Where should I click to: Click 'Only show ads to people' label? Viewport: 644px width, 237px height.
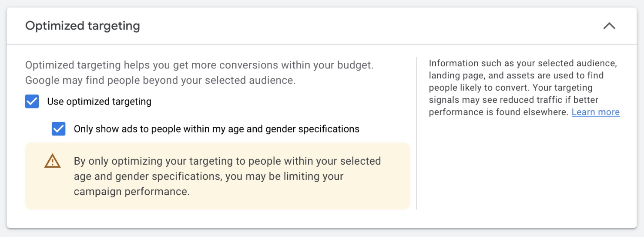click(217, 129)
